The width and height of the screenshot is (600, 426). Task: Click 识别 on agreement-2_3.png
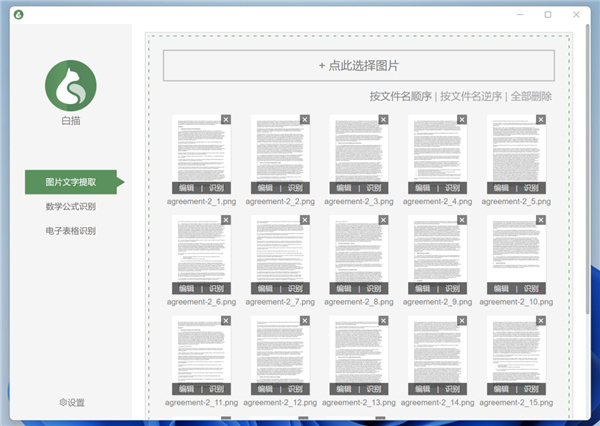coord(374,188)
